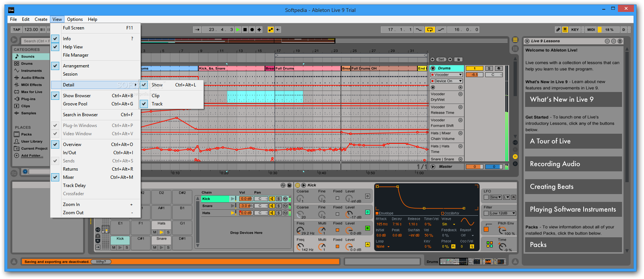
Task: Click Save Preset icon in drum rack
Action: (x=289, y=185)
